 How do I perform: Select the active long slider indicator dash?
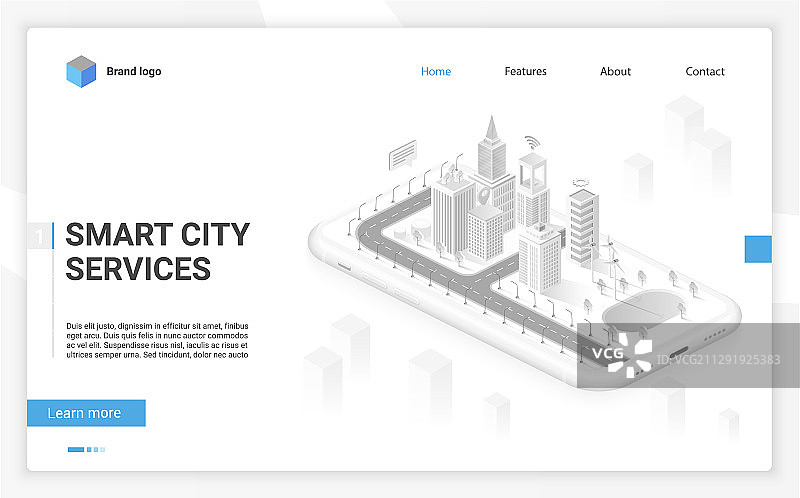coord(75,449)
